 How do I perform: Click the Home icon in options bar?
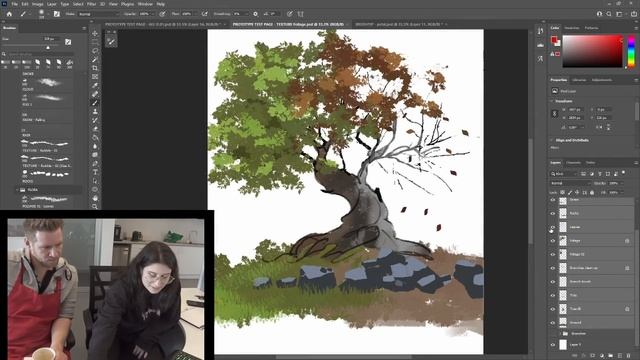(9, 14)
